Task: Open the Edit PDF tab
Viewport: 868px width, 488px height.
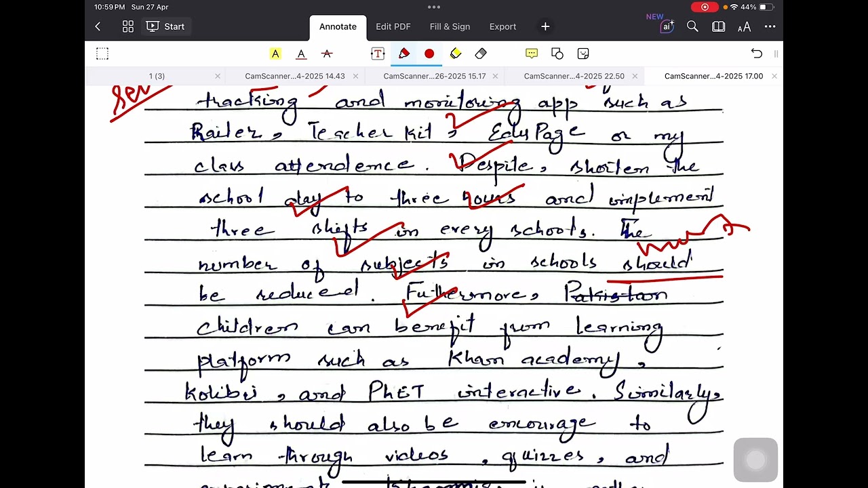Action: coord(393,26)
